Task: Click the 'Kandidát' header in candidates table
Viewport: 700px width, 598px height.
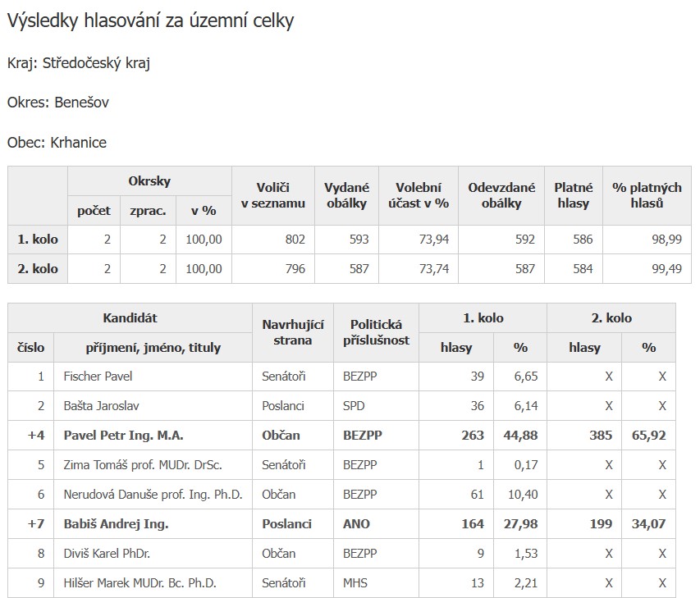Action: pos(130,318)
